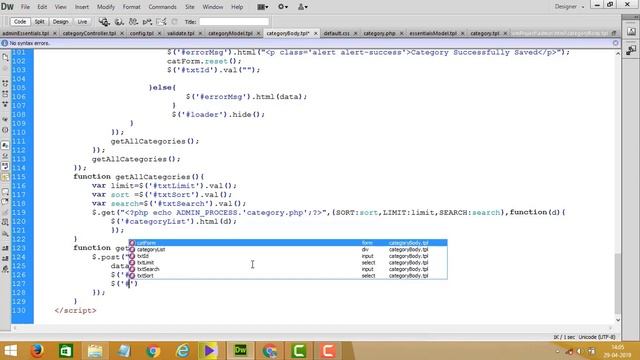Dismiss the No syntax errors info bar

[616, 43]
